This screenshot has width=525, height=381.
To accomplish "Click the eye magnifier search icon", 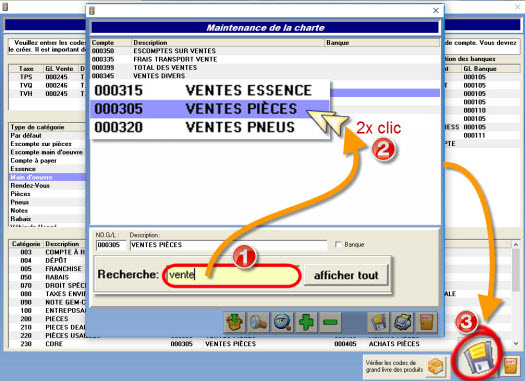I will 282,322.
